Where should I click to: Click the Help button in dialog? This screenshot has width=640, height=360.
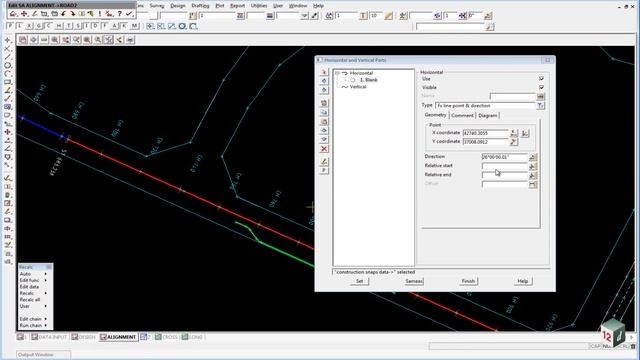coord(523,281)
